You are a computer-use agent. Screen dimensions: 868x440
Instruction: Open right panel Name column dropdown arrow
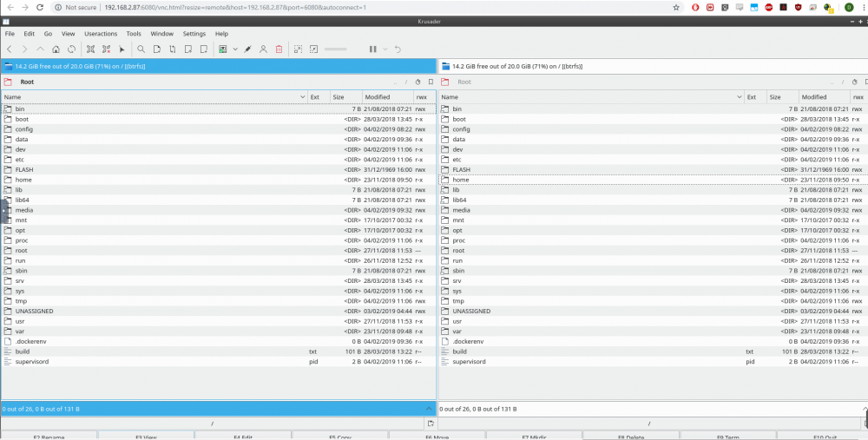[740, 97]
